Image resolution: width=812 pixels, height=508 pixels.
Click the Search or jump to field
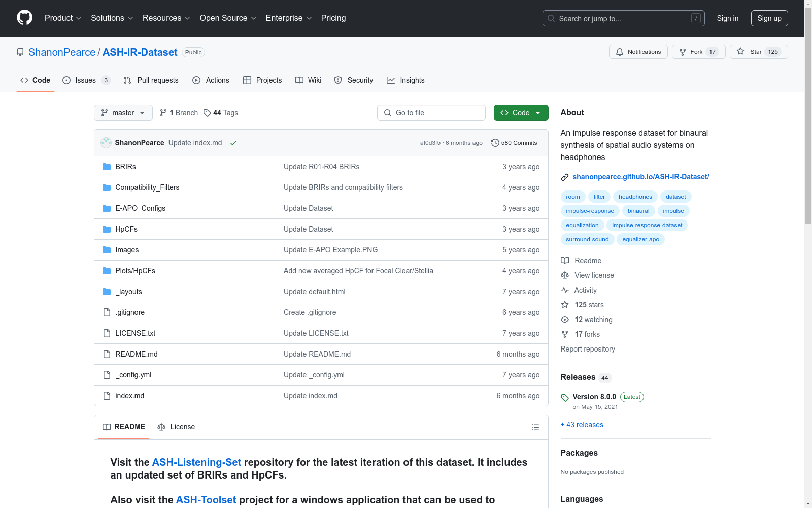(x=624, y=18)
